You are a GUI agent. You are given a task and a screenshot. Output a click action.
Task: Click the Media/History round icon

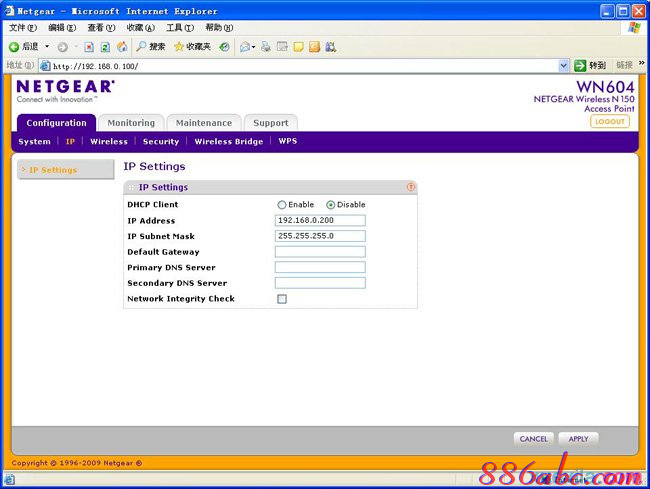tap(224, 47)
